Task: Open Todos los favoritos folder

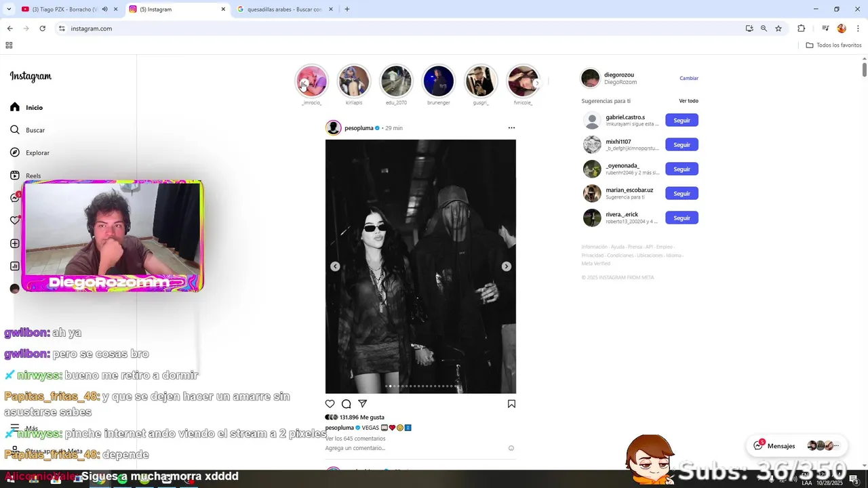Action: (834, 45)
